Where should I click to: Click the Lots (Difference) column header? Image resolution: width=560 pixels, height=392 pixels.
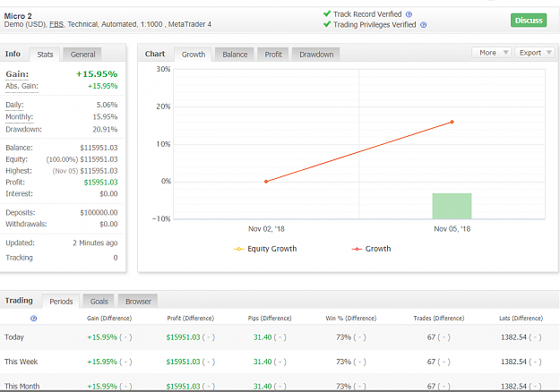[x=521, y=319]
